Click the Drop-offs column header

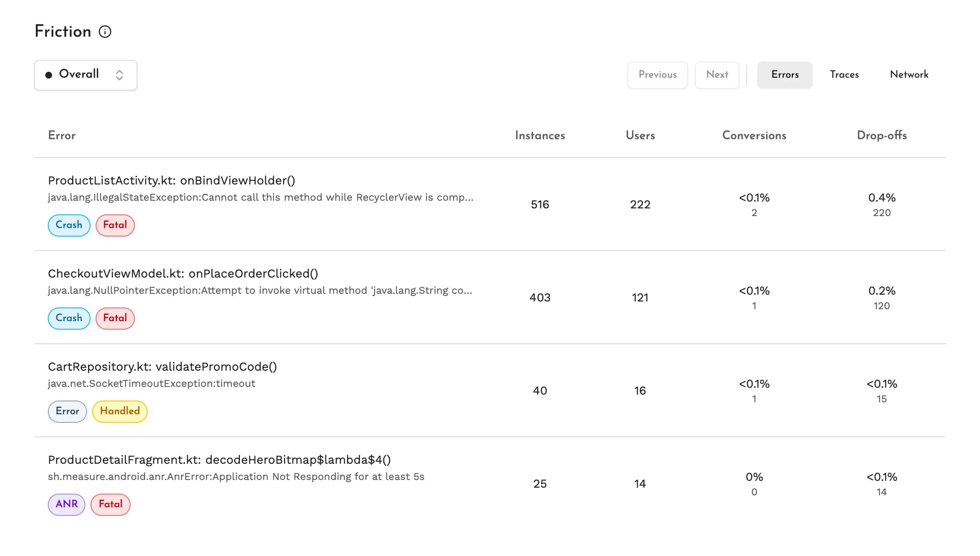(x=882, y=135)
